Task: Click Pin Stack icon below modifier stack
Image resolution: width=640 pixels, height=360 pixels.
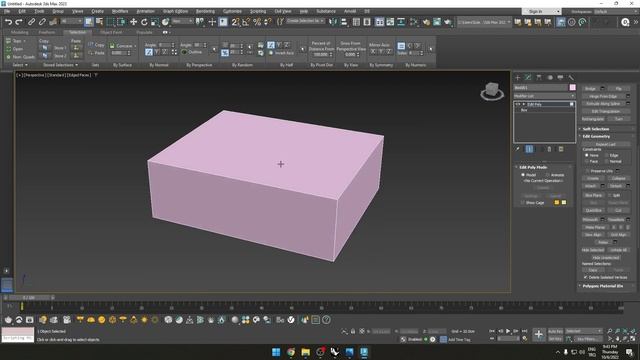Action: click(x=518, y=149)
